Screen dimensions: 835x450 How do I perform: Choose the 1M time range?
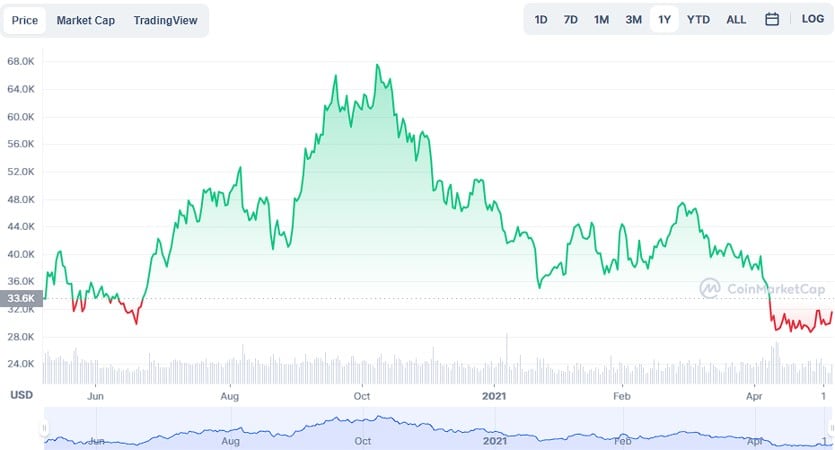pyautogui.click(x=601, y=19)
